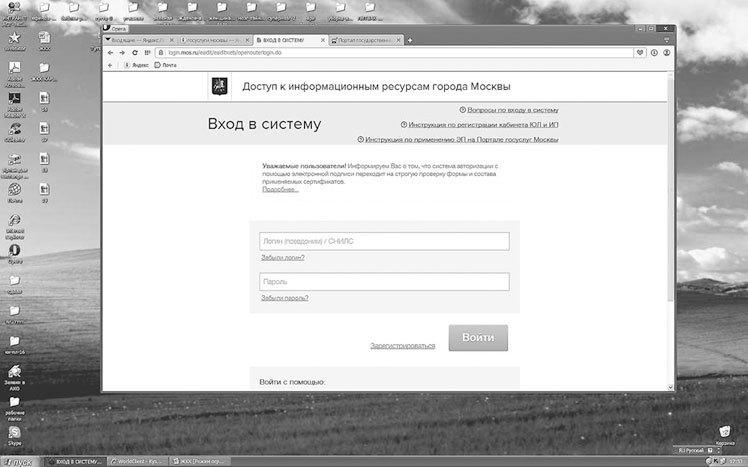Click the Забыли логин? link
This screenshot has height=467, width=748.
(x=282, y=257)
